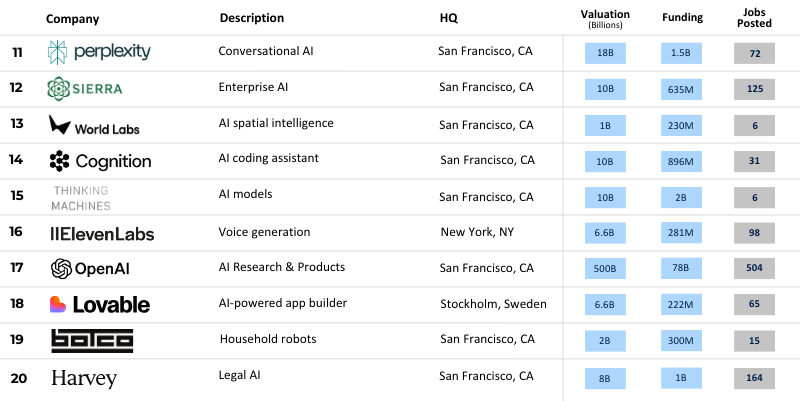Click OpenAI's 500B valuation cell
800x401 pixels.
pos(607,268)
